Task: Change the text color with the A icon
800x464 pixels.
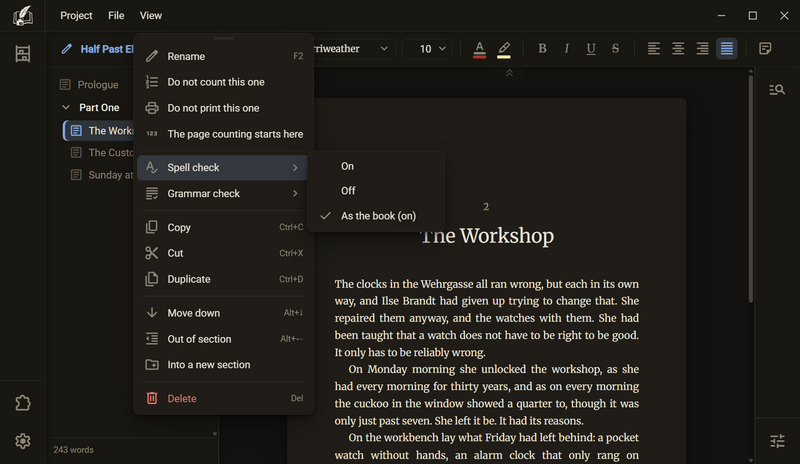Action: click(479, 49)
